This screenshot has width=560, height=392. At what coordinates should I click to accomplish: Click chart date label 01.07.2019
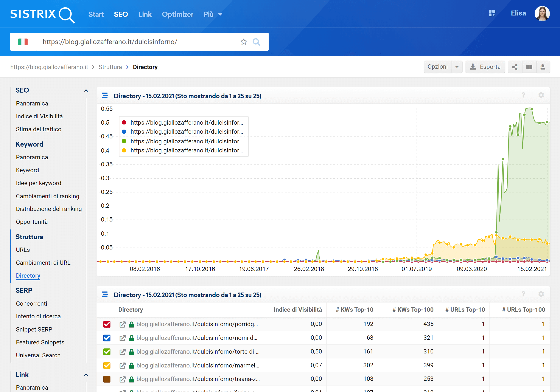tap(417, 269)
